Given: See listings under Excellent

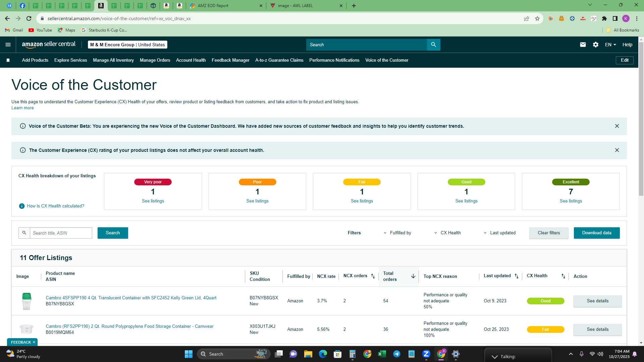Looking at the screenshot, I should point(571,201).
